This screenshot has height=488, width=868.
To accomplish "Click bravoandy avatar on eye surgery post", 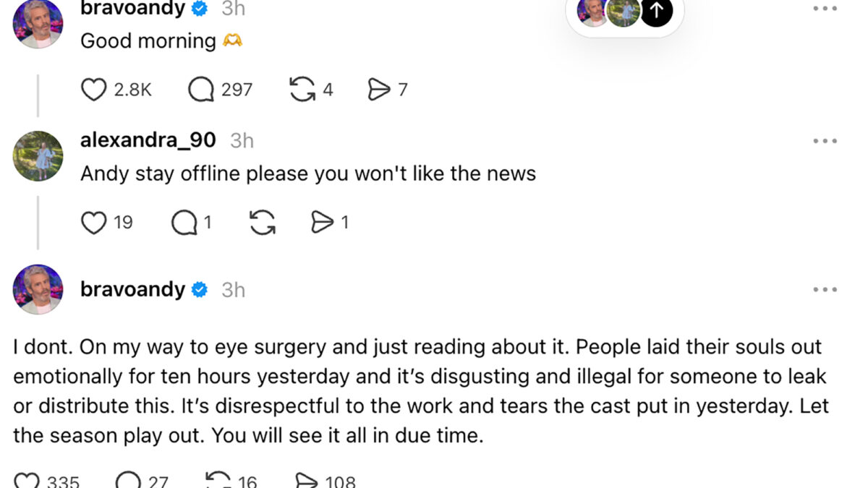I will pos(38,289).
